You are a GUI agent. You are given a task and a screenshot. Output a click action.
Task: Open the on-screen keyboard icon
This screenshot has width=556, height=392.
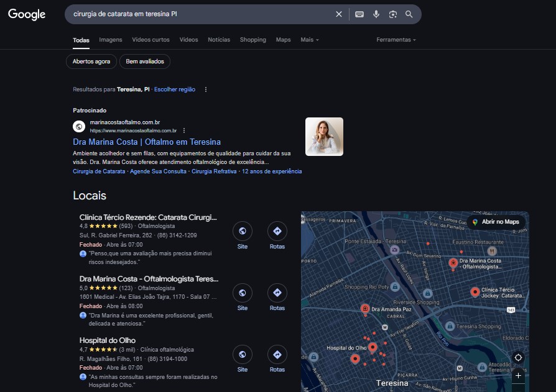click(x=359, y=14)
